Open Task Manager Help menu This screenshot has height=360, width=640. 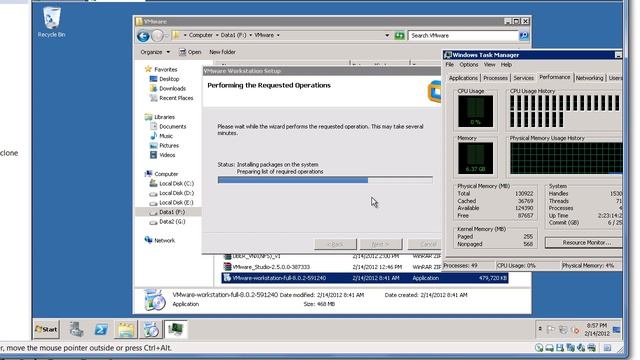506,65
